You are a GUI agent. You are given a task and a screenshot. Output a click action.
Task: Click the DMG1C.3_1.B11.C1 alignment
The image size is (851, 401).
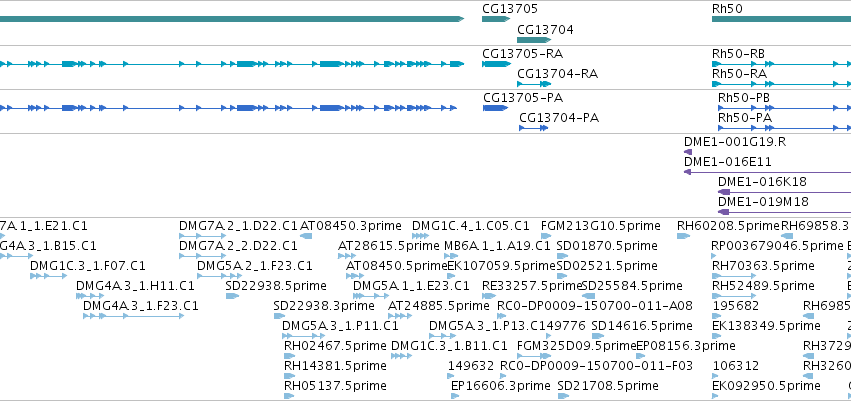(x=402, y=357)
